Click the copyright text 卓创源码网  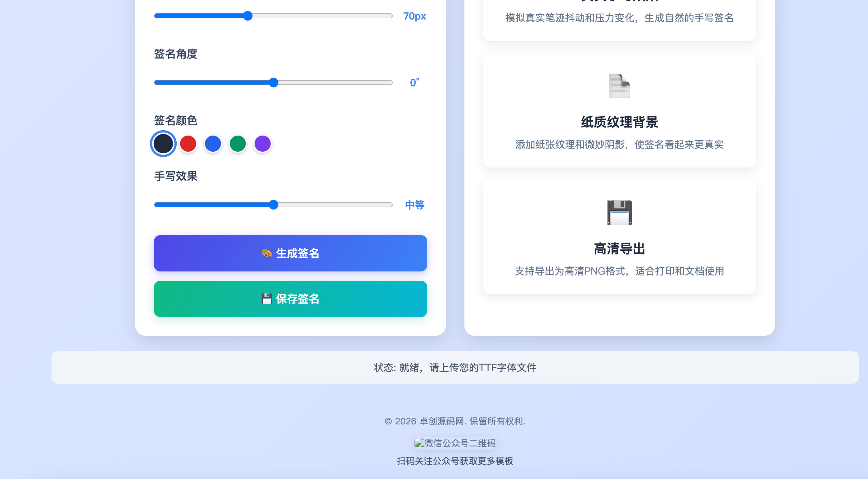[x=442, y=421]
